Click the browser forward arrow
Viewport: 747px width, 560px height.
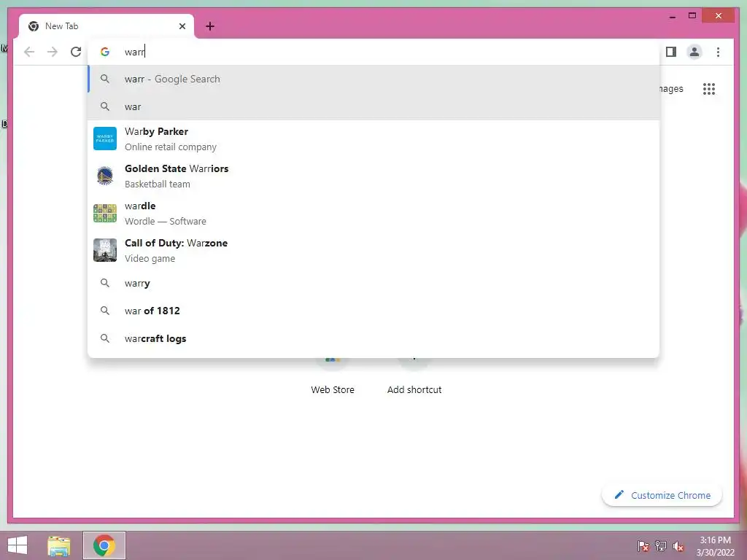tap(53, 52)
